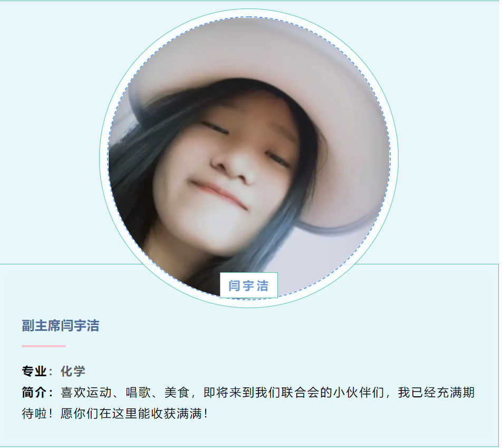The width and height of the screenshot is (502, 448).
Task: Click the 闫宇洁 name tag on photo
Action: click(249, 285)
